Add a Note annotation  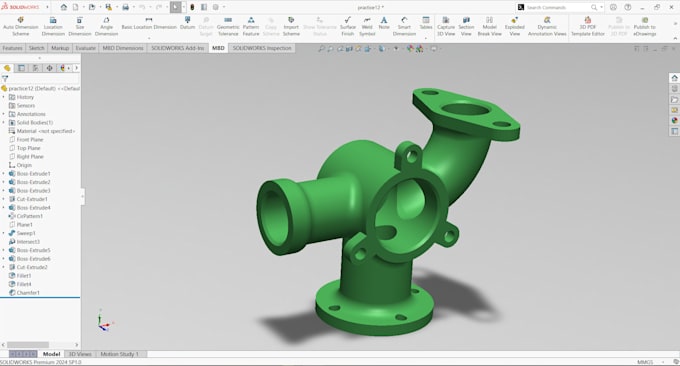coord(384,23)
